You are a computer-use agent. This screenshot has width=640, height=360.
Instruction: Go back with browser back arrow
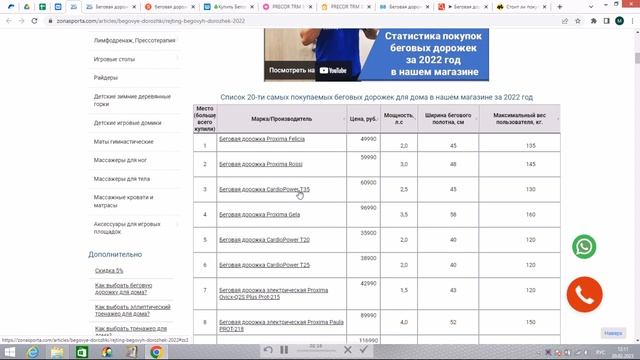(9, 21)
